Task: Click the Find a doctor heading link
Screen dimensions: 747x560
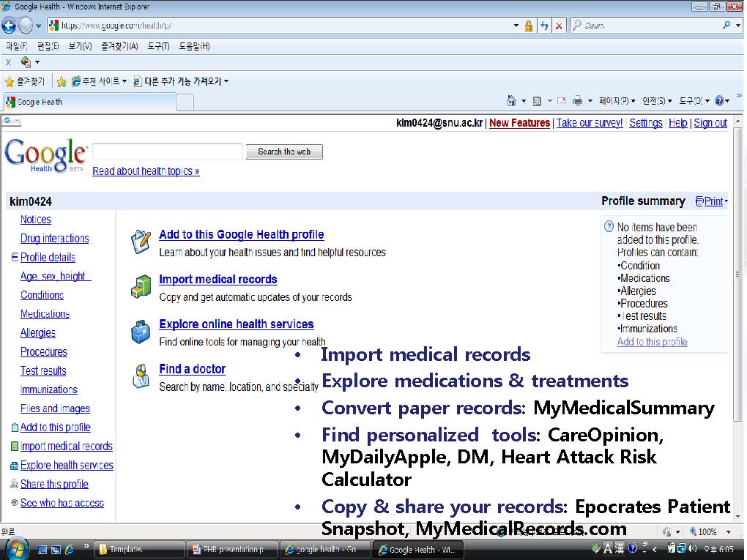Action: [x=193, y=369]
